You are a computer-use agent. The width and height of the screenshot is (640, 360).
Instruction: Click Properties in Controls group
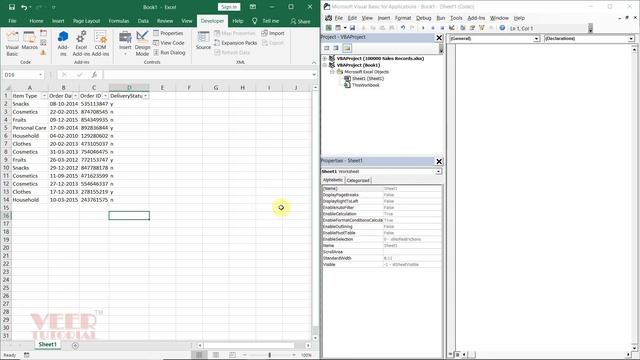168,33
